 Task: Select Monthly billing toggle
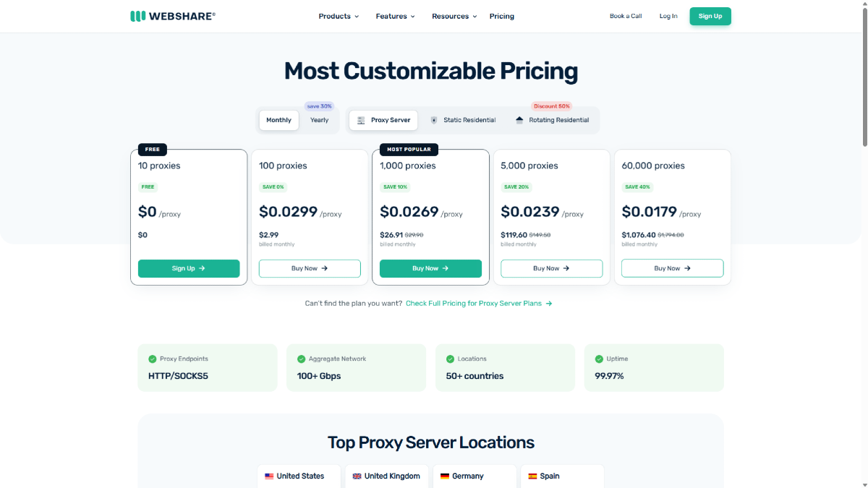[x=278, y=120]
